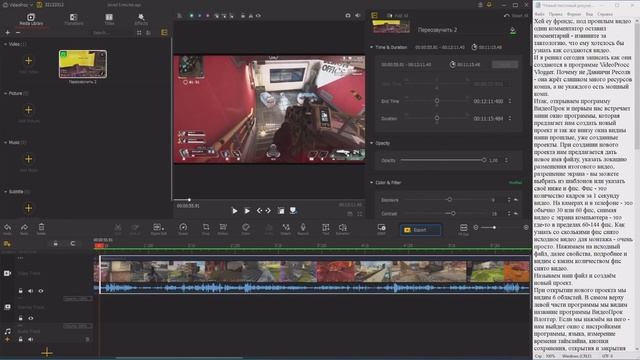This screenshot has width=640, height=360.
Task: Open the Файл menu in the Notepad window
Action: pos(540,14)
